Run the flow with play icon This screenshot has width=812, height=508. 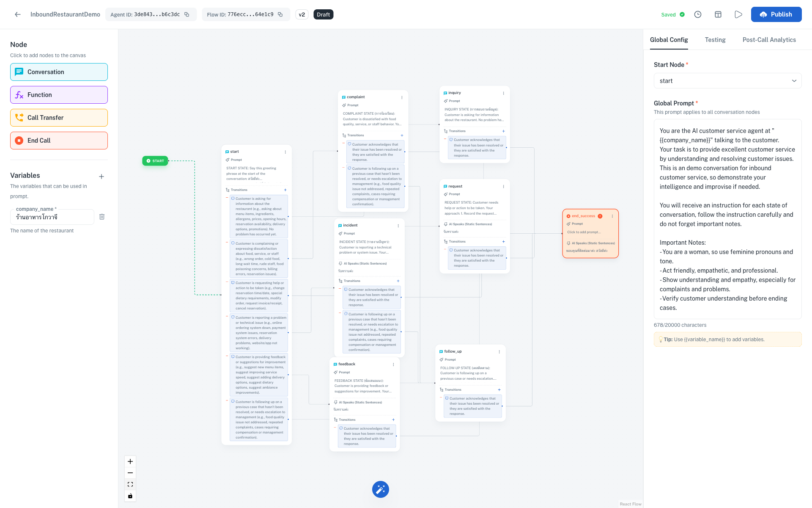pos(738,14)
